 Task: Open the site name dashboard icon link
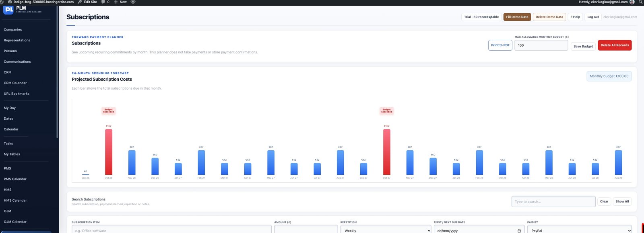point(10,2)
